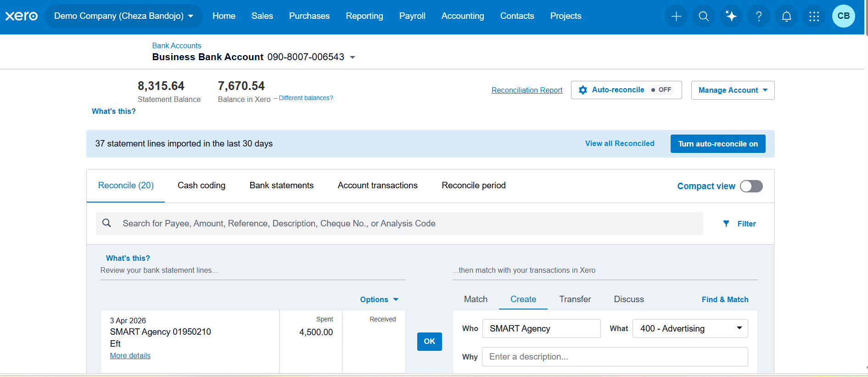Expand the Options dropdown
Image resolution: width=868 pixels, height=377 pixels.
(x=379, y=299)
